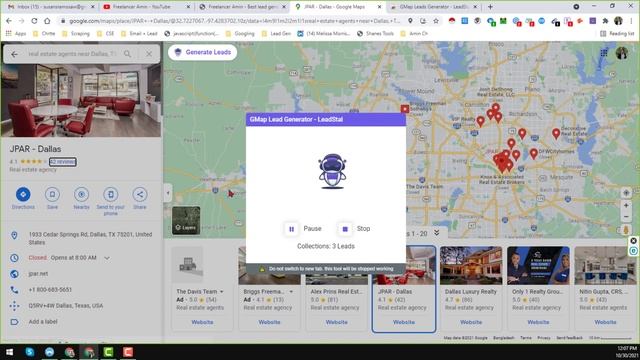Open Website for Briggs Freeman card

(269, 322)
